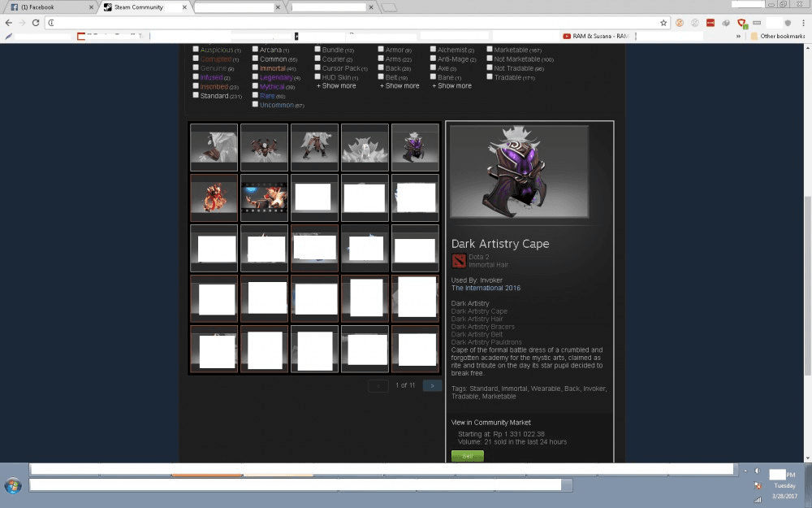Screen dimensions: 812x508
Task: Open the red shield extension with green badge
Action: point(741,24)
